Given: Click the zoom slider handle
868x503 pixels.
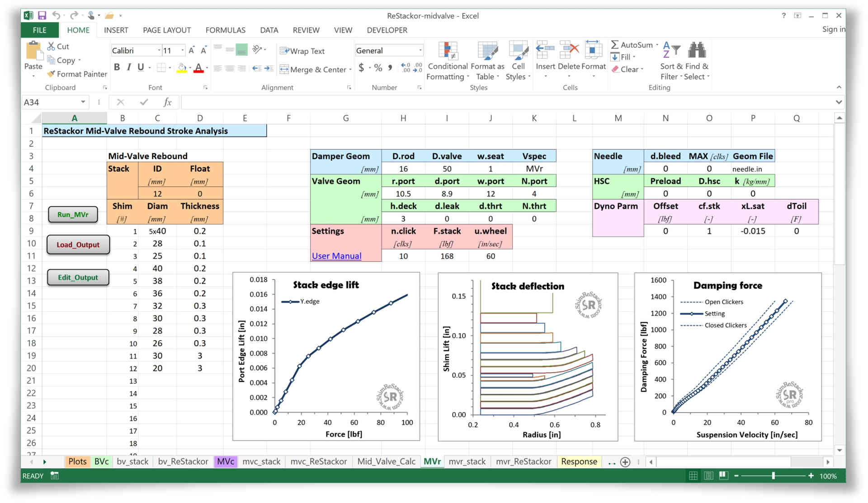Looking at the screenshot, I should click(x=774, y=476).
